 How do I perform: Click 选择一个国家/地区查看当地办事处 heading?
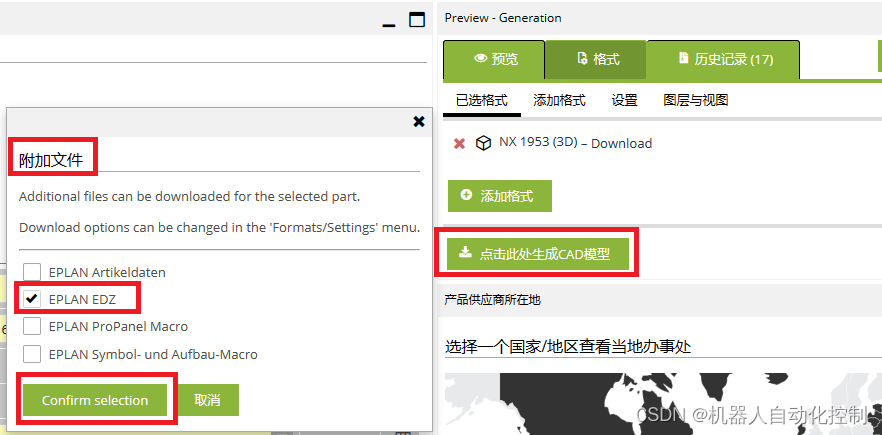coord(568,346)
